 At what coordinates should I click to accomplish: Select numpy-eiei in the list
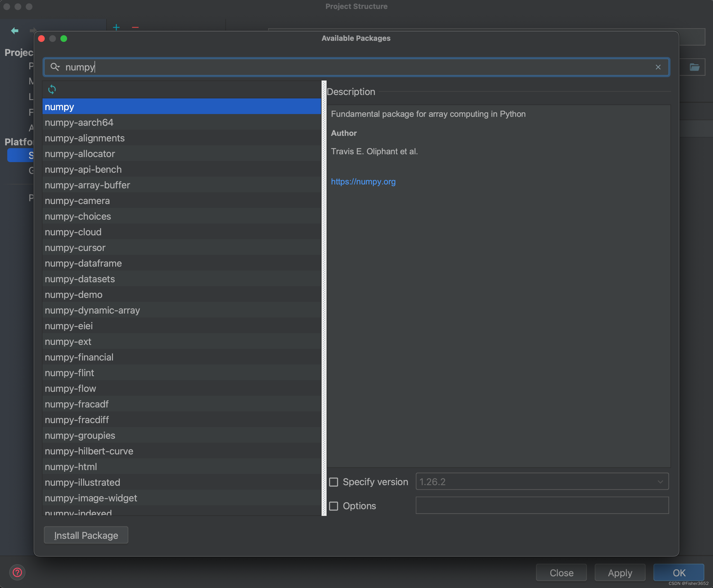(182, 326)
